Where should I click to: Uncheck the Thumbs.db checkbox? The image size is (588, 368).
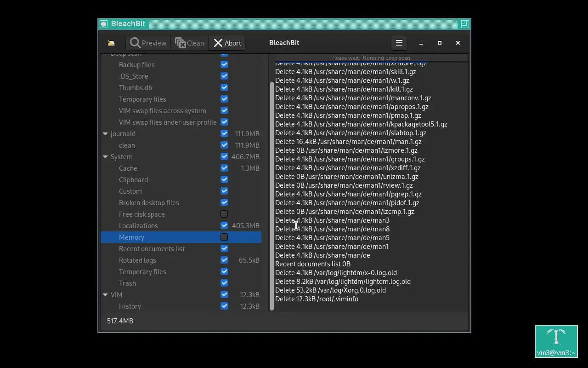224,87
